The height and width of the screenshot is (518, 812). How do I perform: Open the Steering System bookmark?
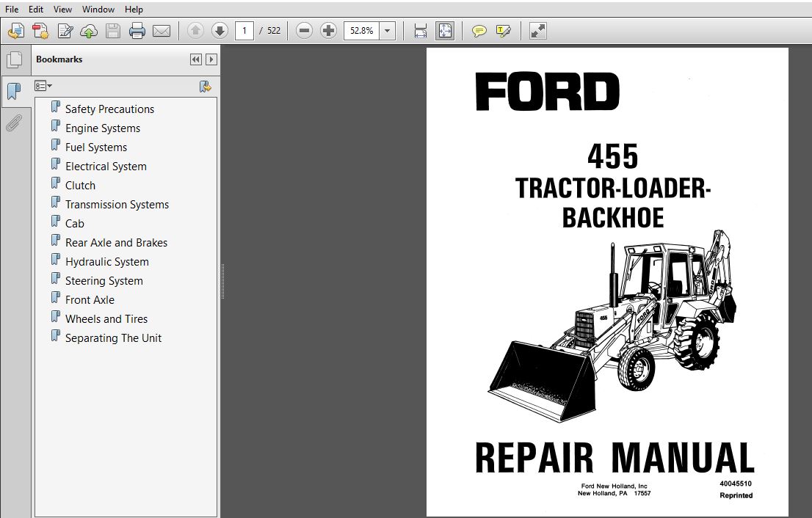pyautogui.click(x=104, y=281)
